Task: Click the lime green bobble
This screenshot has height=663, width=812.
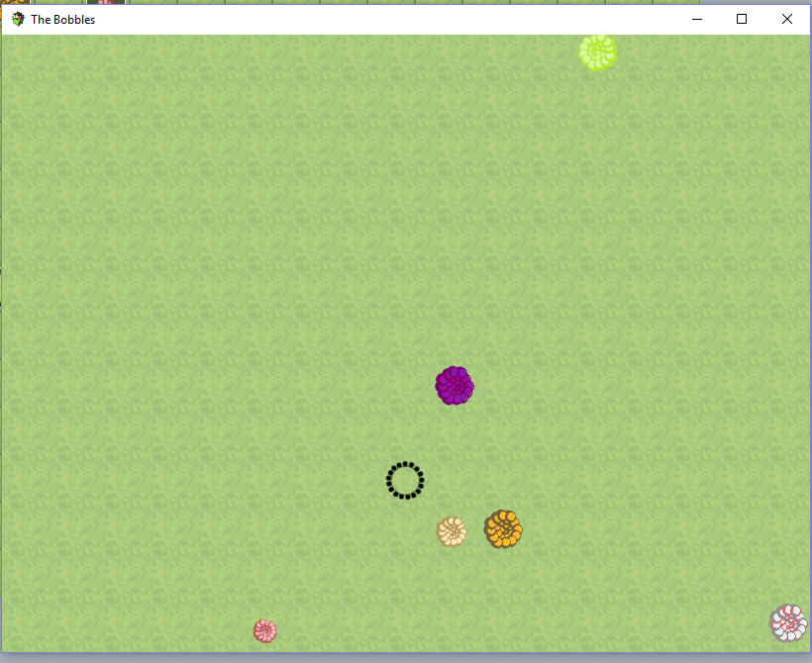Action: pyautogui.click(x=598, y=52)
